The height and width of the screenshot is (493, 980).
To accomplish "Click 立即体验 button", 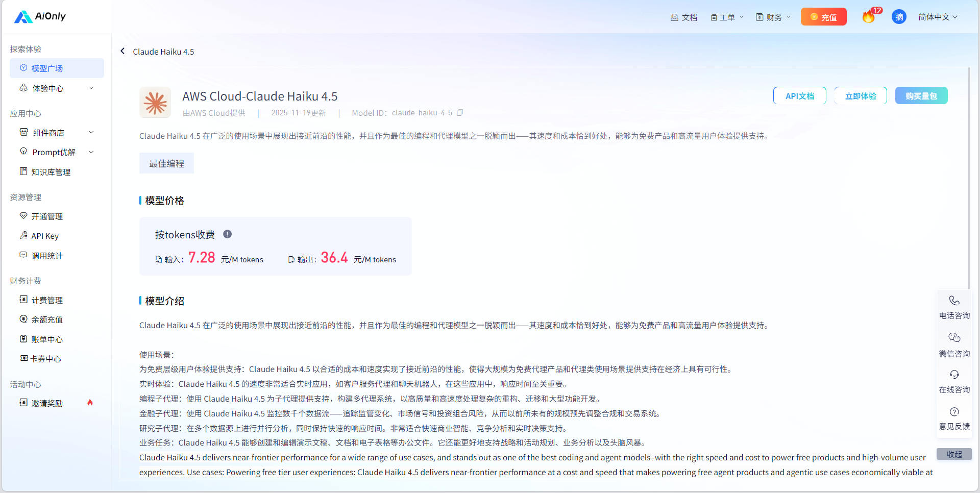I will point(861,96).
